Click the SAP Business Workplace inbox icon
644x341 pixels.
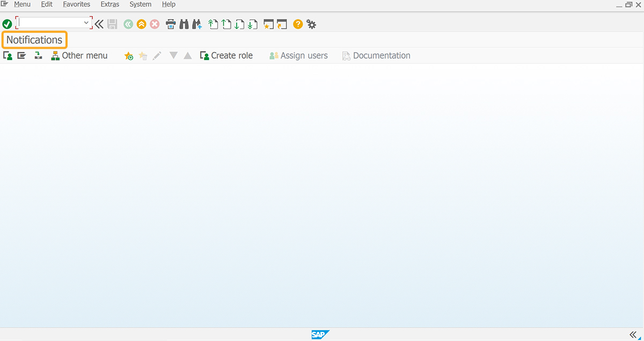tap(38, 56)
